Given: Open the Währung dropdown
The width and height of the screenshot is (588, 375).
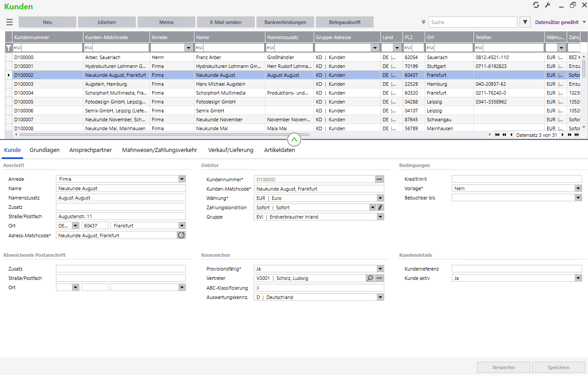Looking at the screenshot, I should pos(380,198).
